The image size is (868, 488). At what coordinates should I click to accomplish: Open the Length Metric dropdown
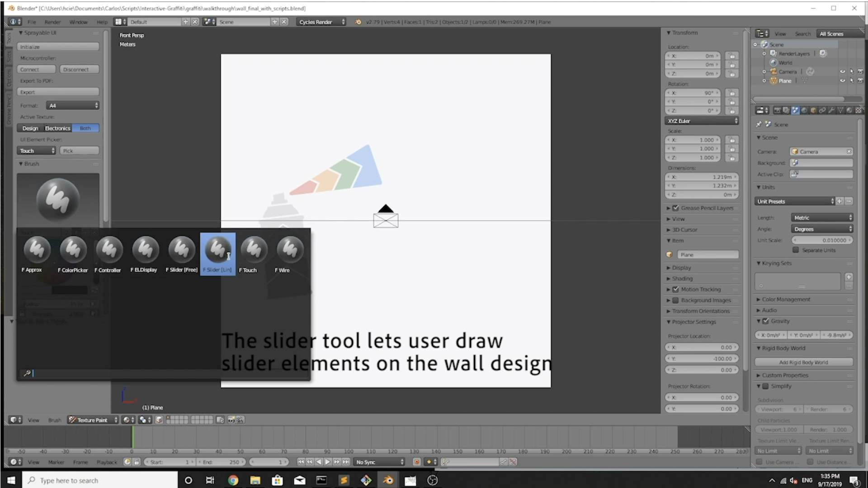pyautogui.click(x=822, y=217)
